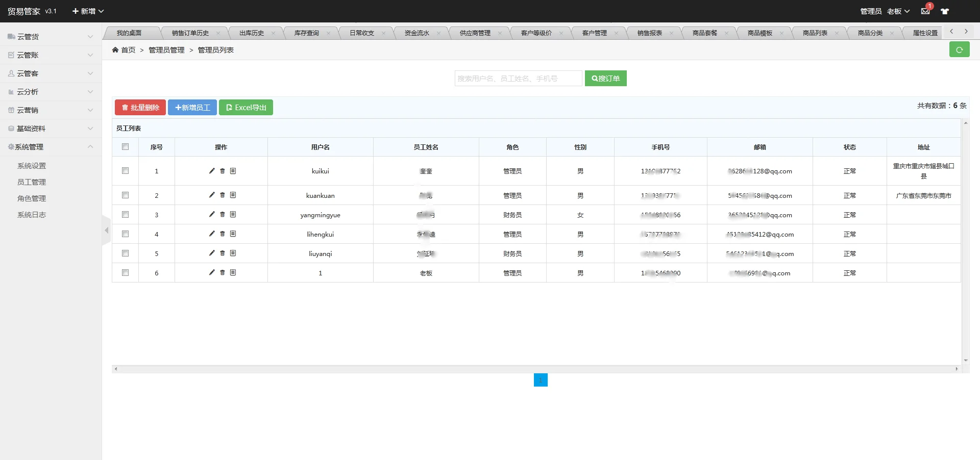Open details icon for yangmingyue row
This screenshot has width=980, height=460.
(x=233, y=215)
